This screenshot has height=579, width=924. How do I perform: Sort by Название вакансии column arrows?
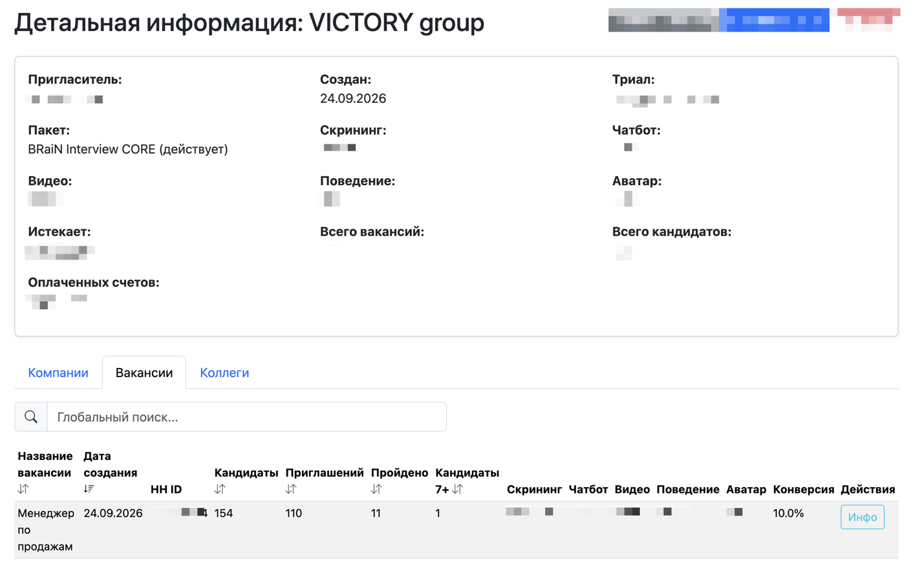23,489
